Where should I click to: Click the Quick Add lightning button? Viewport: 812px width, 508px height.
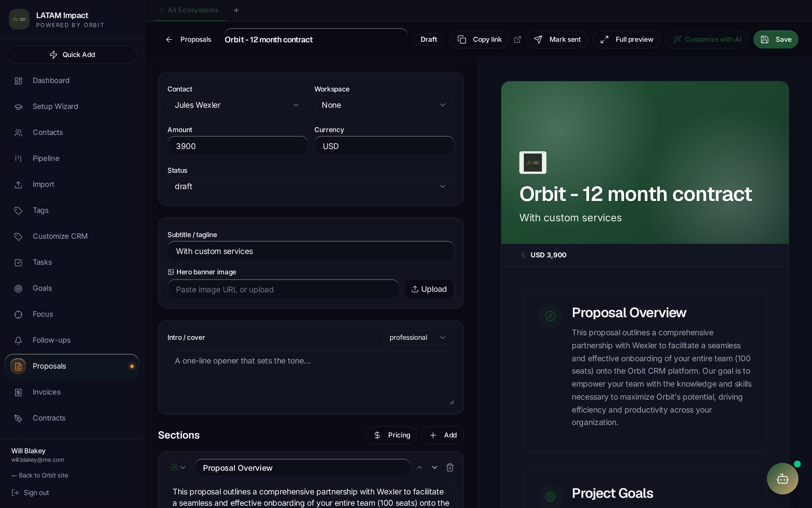tap(72, 54)
